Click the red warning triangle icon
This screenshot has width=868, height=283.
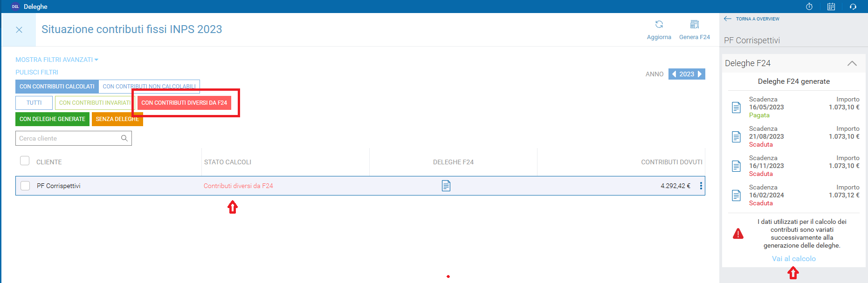pyautogui.click(x=738, y=234)
